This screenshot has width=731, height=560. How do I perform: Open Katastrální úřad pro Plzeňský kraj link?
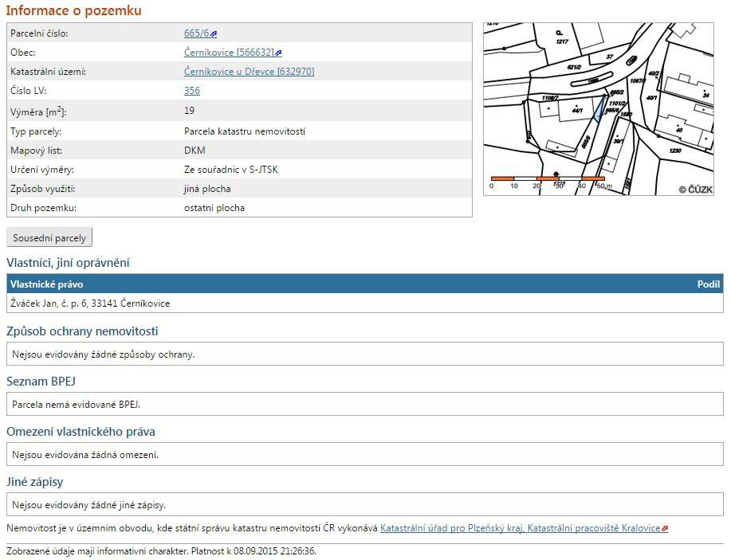coord(521,528)
